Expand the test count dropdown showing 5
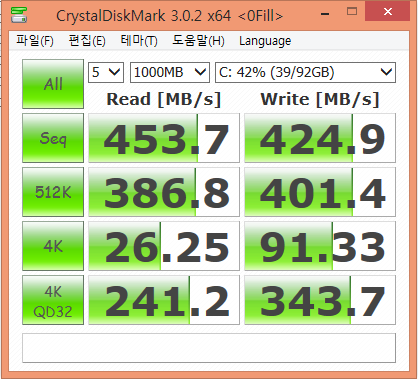Image resolution: width=418 pixels, height=379 pixels. [106, 72]
